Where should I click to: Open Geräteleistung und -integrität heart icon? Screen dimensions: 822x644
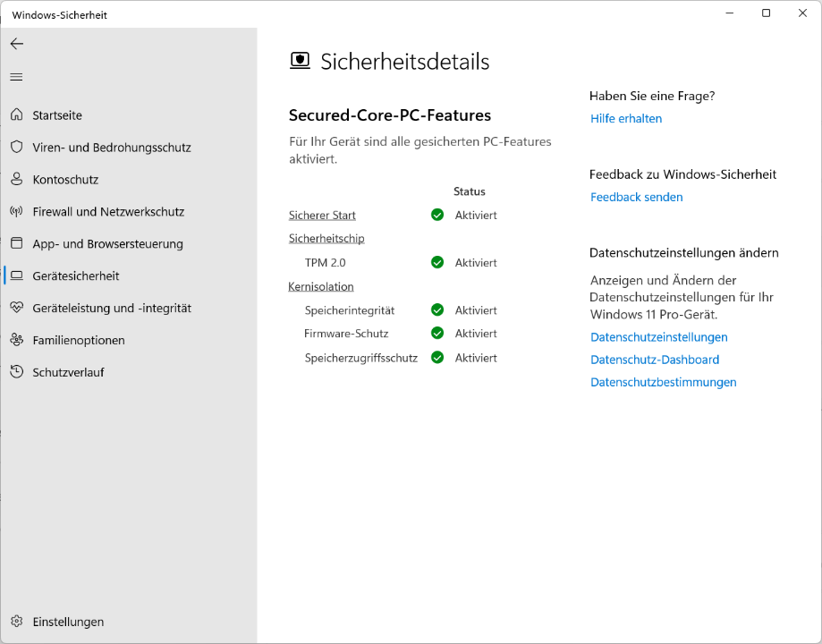click(16, 308)
